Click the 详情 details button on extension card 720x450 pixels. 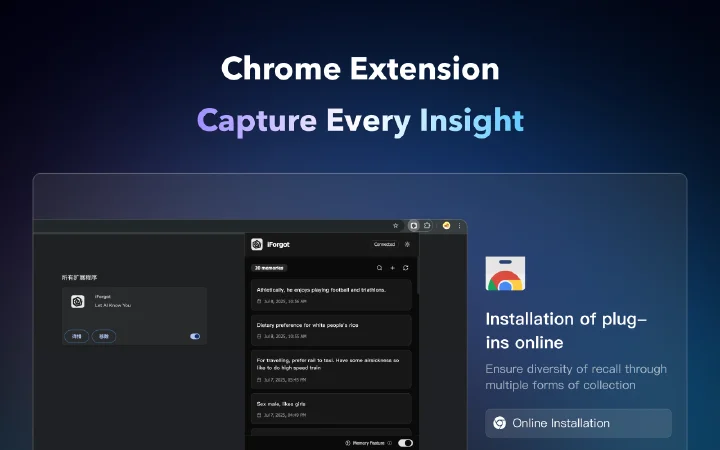point(77,336)
